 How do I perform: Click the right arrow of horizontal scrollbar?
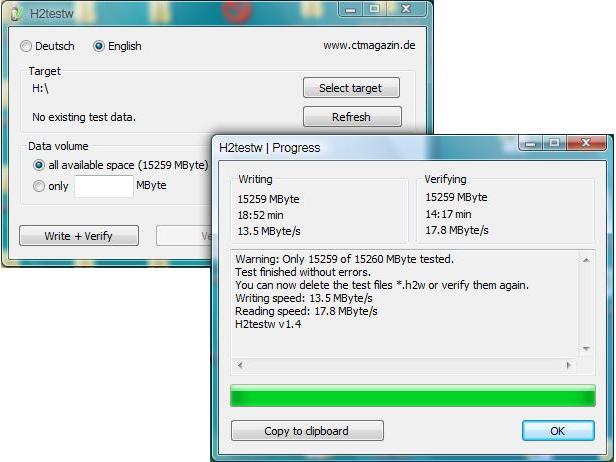(x=568, y=365)
